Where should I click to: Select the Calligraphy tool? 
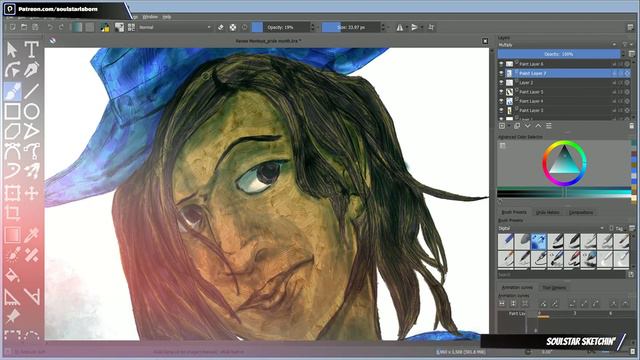pos(31,70)
